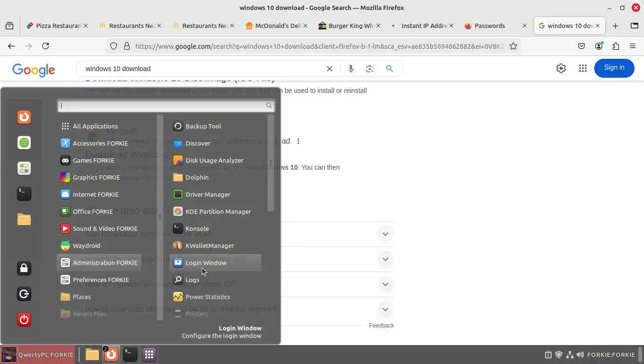
Task: Open Konsole terminal entry
Action: click(215, 228)
